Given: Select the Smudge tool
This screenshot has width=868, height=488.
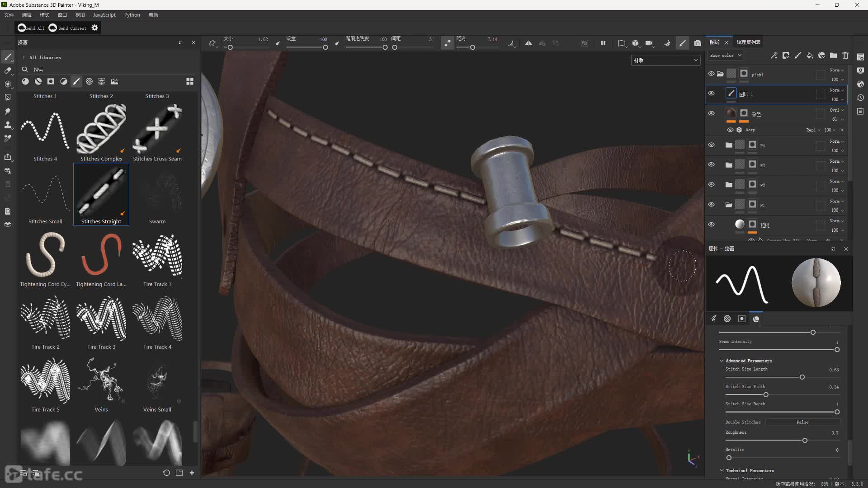Looking at the screenshot, I should pos(8,111).
